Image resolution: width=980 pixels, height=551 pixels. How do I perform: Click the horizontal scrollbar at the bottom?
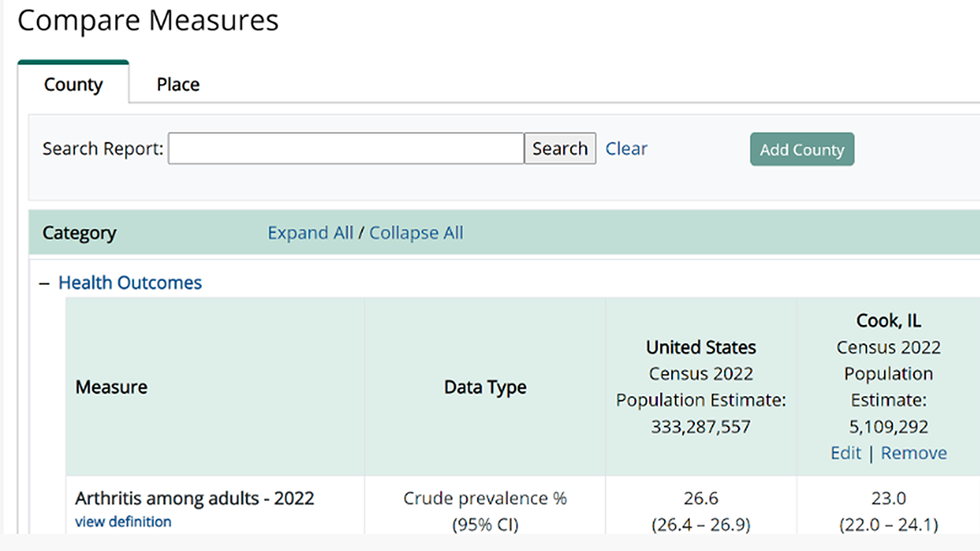coord(490,545)
